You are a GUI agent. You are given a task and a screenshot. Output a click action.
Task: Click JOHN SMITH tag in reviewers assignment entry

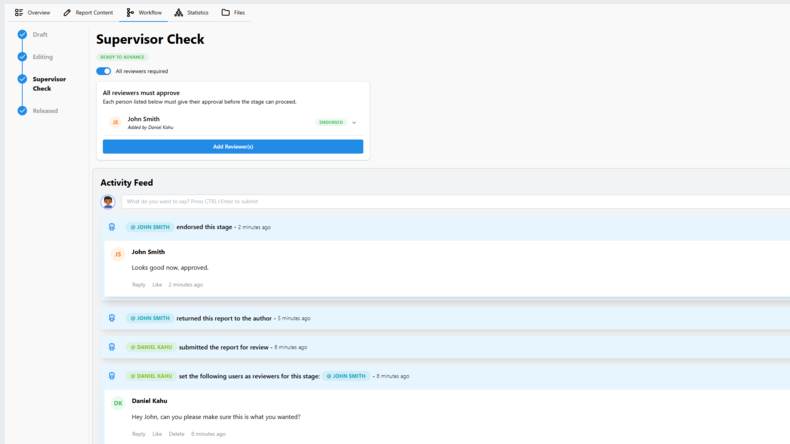[346, 376]
